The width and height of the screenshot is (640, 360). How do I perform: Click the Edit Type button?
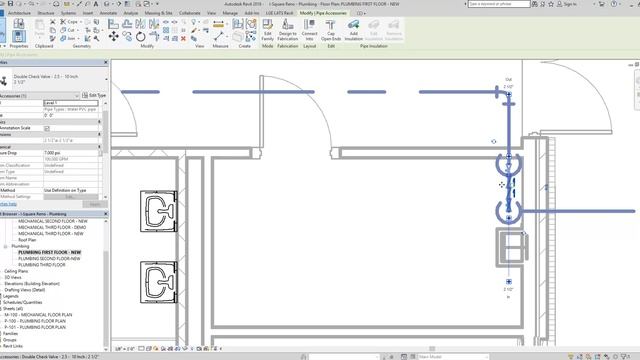coord(94,96)
